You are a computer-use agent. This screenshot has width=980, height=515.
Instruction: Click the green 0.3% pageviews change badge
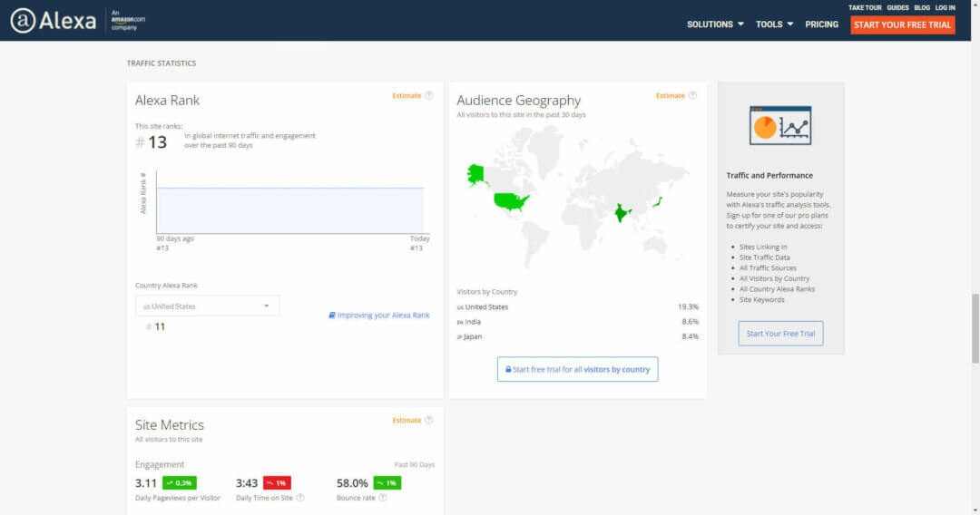click(x=180, y=483)
